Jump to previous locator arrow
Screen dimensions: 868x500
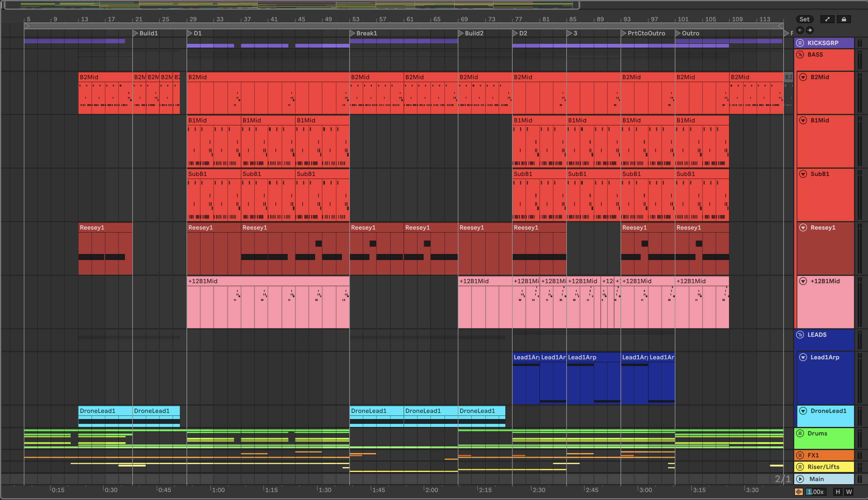pyautogui.click(x=800, y=30)
